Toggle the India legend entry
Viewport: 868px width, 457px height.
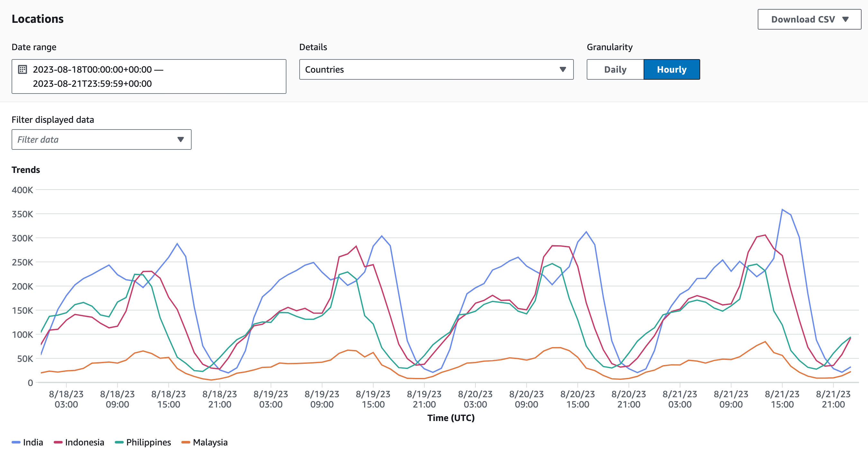click(x=27, y=442)
